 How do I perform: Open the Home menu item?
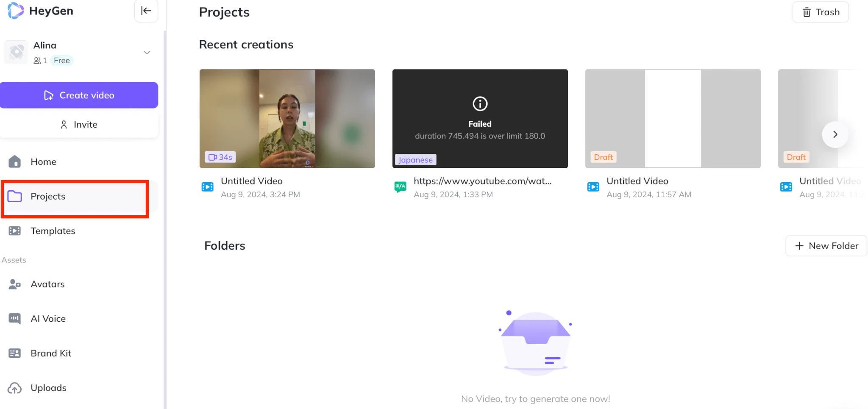(x=43, y=161)
